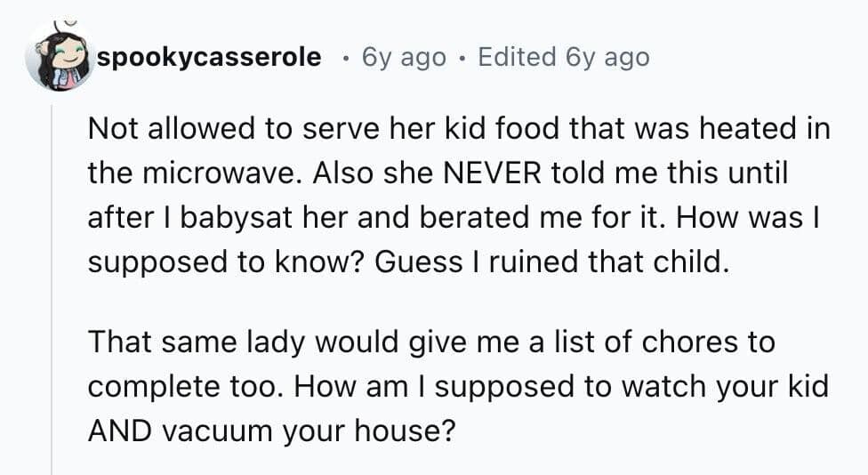Viewport: 868px width, 475px height.
Task: Click the dot separator before "Edited"
Action: click(x=462, y=59)
